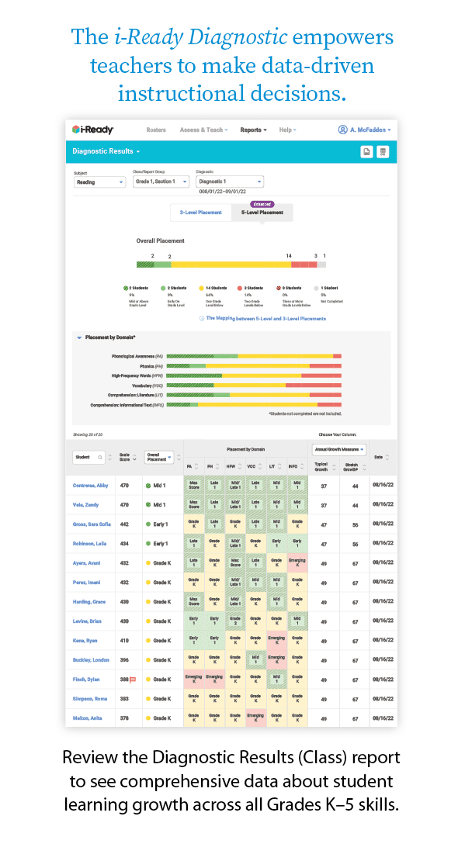Click Anita Melton's Emerging K VOC cell
The image size is (465, 868).
pyautogui.click(x=256, y=718)
